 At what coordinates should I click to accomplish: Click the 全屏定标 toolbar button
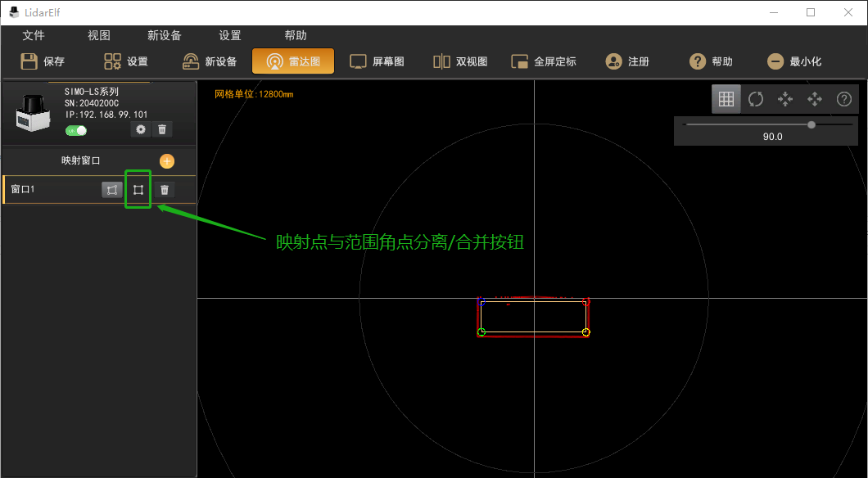(x=544, y=61)
